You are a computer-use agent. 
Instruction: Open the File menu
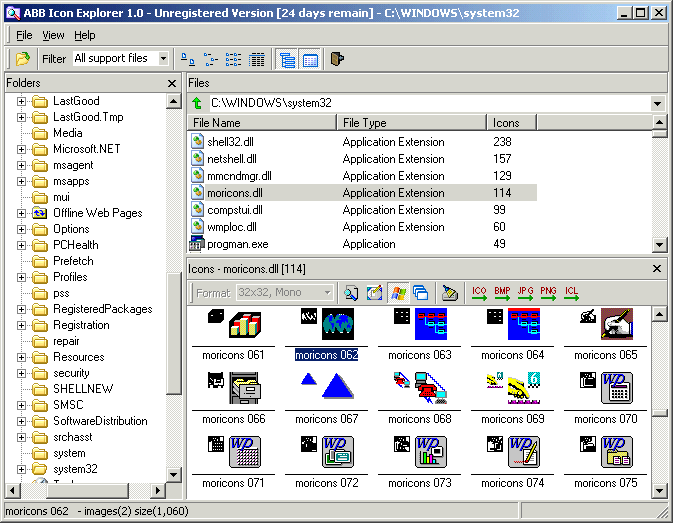tap(24, 35)
